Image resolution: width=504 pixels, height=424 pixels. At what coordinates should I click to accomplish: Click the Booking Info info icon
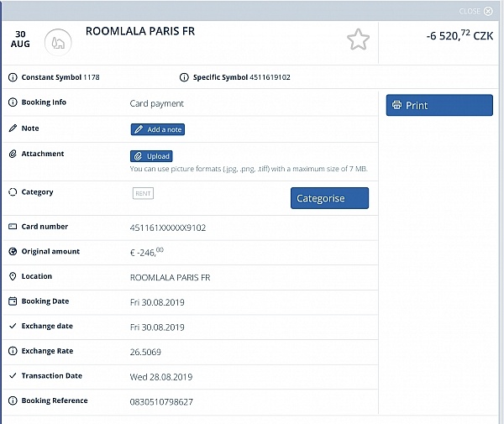tap(13, 102)
